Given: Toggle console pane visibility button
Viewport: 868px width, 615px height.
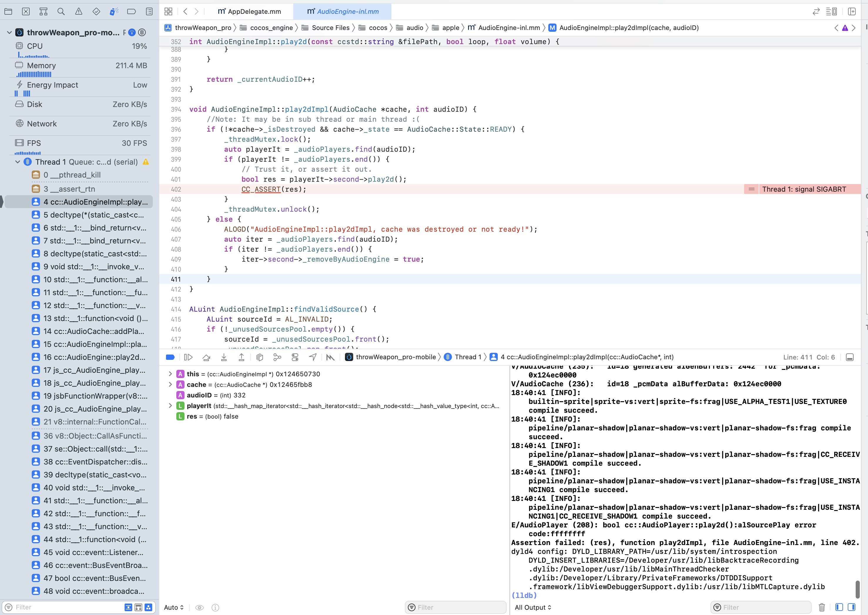Looking at the screenshot, I should pos(852,607).
